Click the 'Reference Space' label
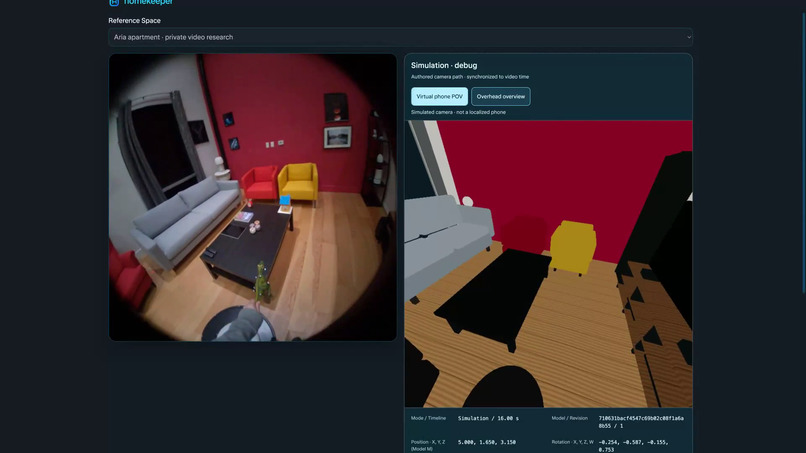The width and height of the screenshot is (806, 453). pos(135,21)
